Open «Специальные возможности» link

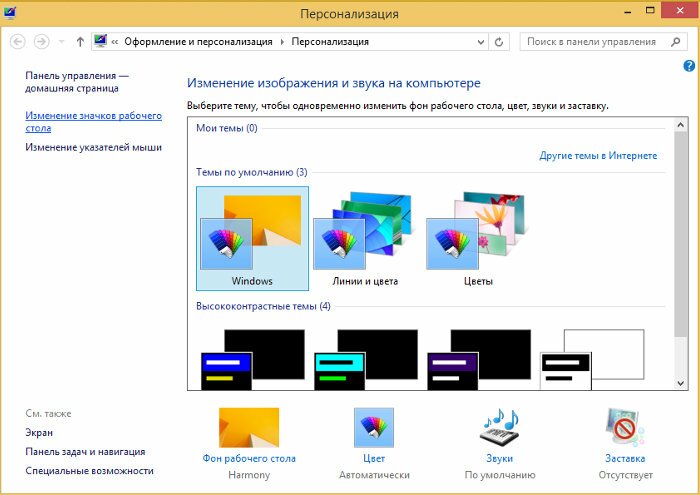click(x=89, y=470)
